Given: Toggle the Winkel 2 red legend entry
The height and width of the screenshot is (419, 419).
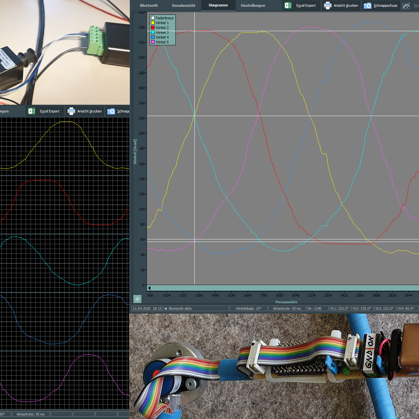Looking at the screenshot, I should pos(160,28).
